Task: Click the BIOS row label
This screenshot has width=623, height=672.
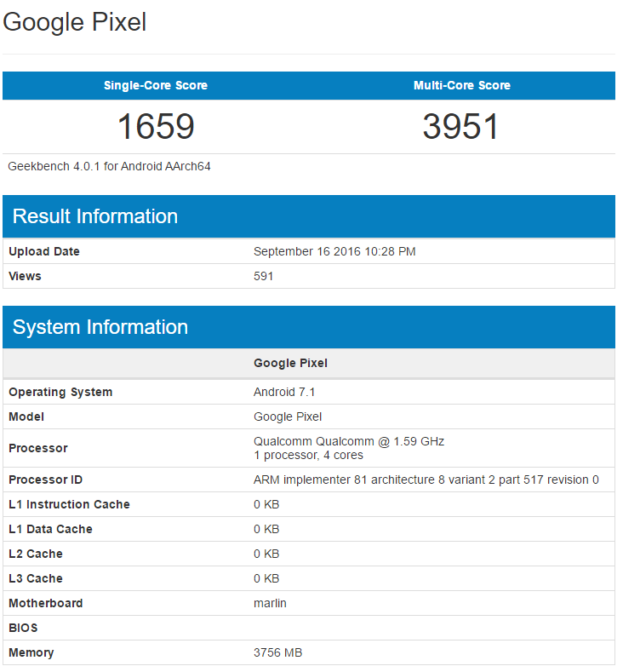Action: point(23,628)
